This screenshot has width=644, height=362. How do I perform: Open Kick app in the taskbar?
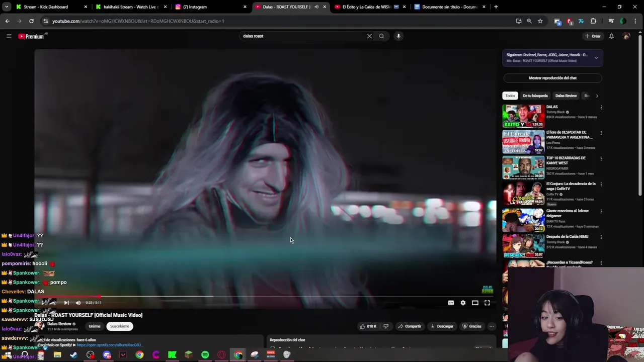point(172,355)
